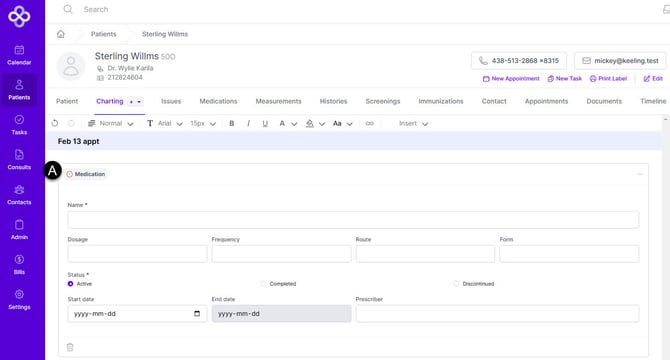The width and height of the screenshot is (670, 360).
Task: Open Bills in the sidebar
Action: coord(19,265)
